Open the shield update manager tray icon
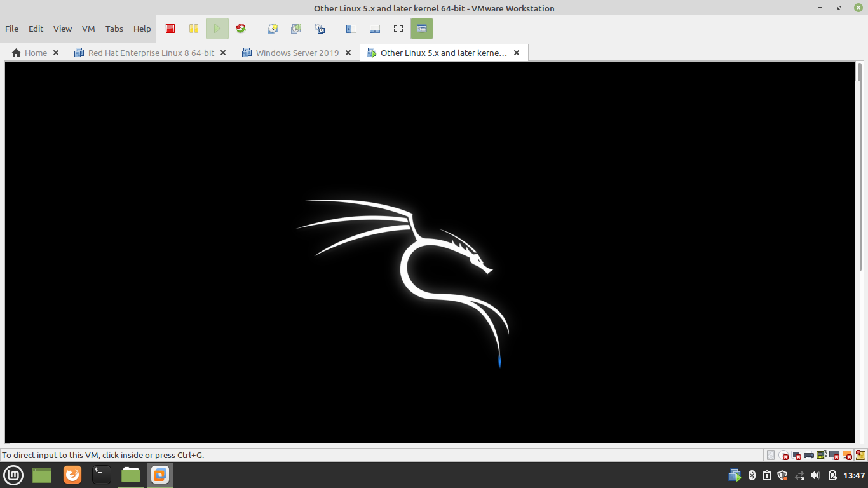The height and width of the screenshot is (488, 868). pyautogui.click(x=783, y=475)
